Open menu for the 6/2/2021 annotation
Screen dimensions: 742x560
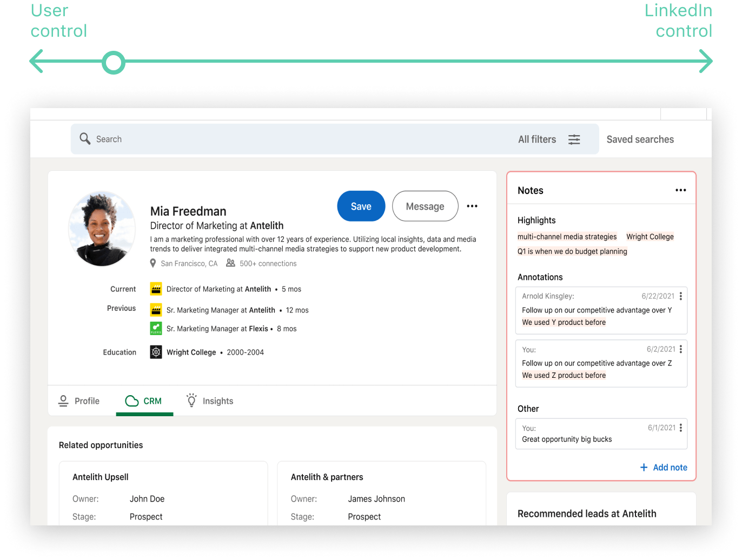point(681,349)
